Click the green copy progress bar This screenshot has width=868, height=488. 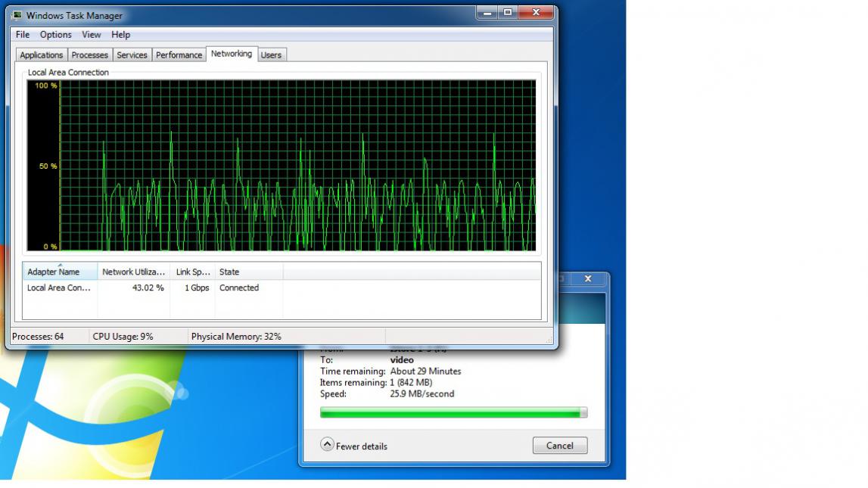coord(453,413)
